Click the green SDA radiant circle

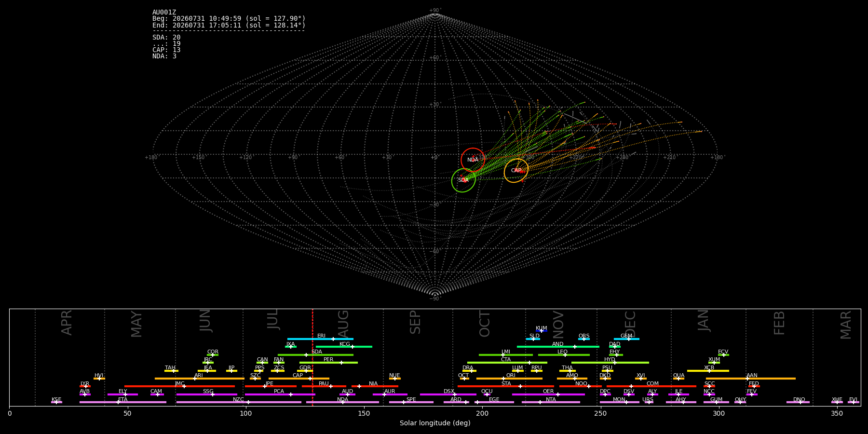463,180
